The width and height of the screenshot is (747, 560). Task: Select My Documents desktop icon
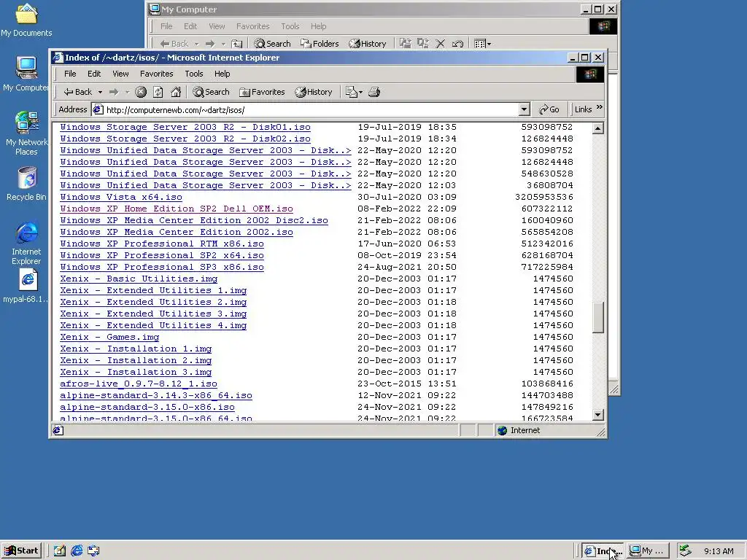pyautogui.click(x=26, y=20)
